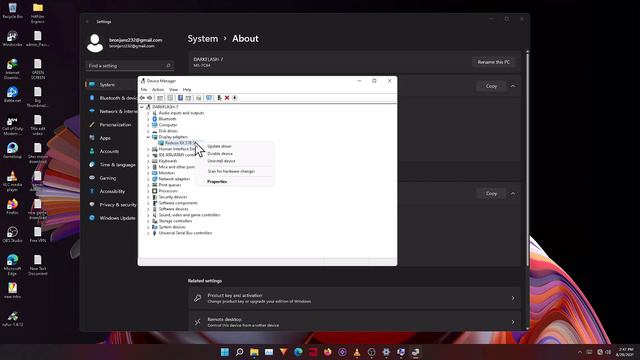Click Rename this PC button
640x360 pixels.
(x=493, y=62)
